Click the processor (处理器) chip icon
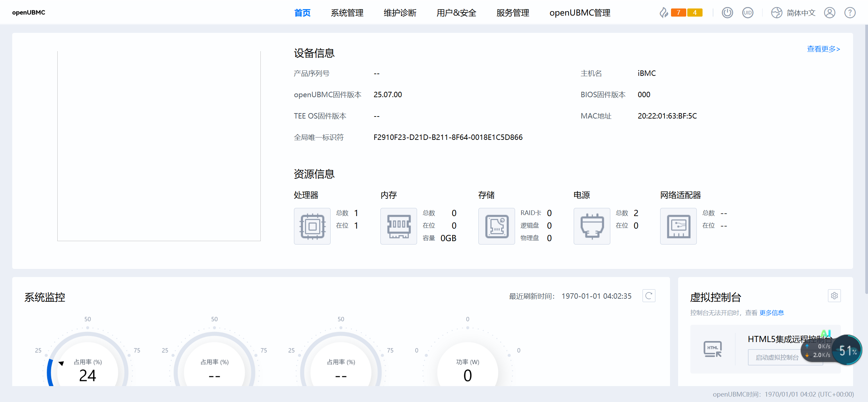This screenshot has width=868, height=402. (312, 226)
